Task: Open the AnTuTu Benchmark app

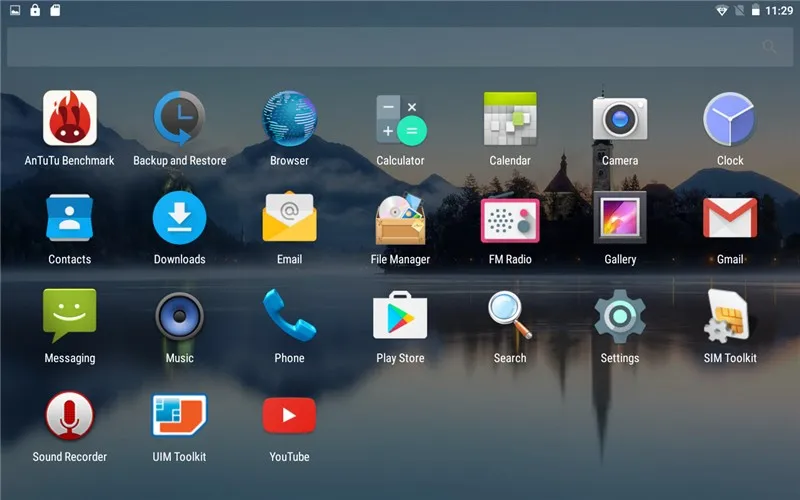Action: pyautogui.click(x=70, y=118)
